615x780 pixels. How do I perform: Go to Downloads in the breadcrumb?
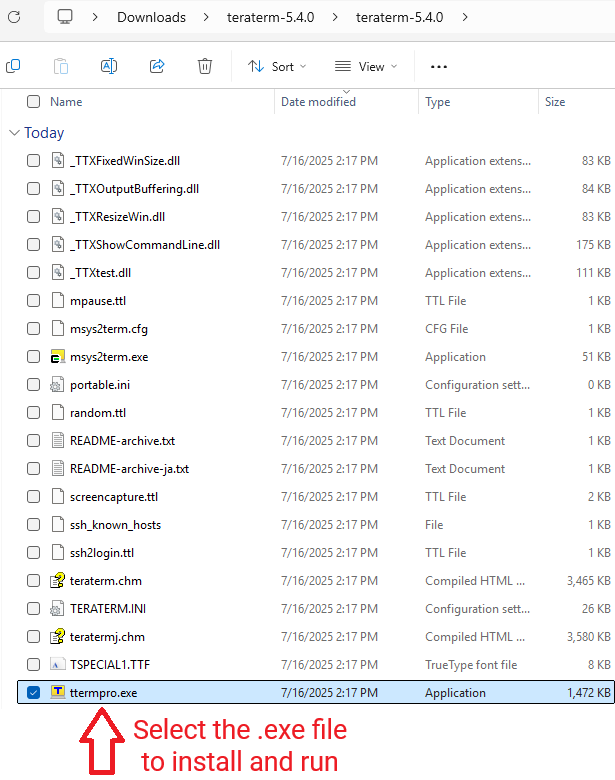(x=151, y=17)
